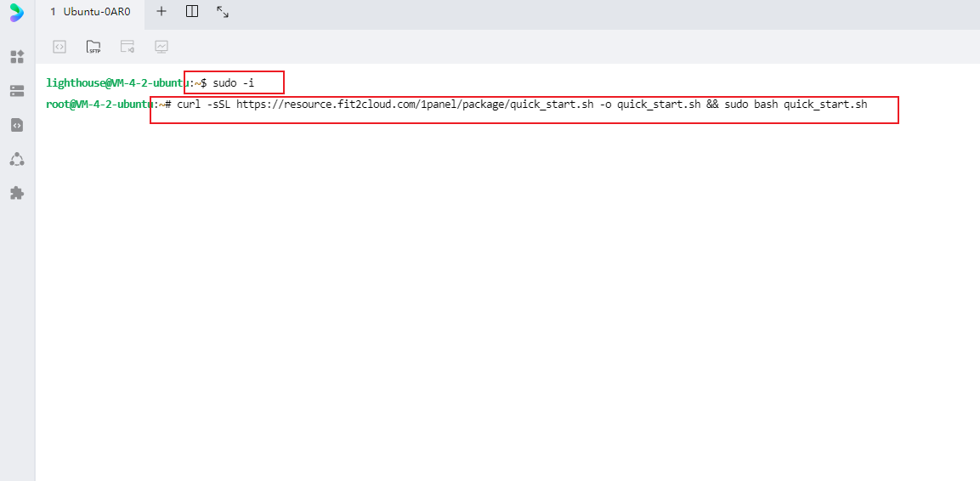Image resolution: width=980 pixels, height=481 pixels.
Task: Open the code file icon in sidebar
Action: [17, 125]
